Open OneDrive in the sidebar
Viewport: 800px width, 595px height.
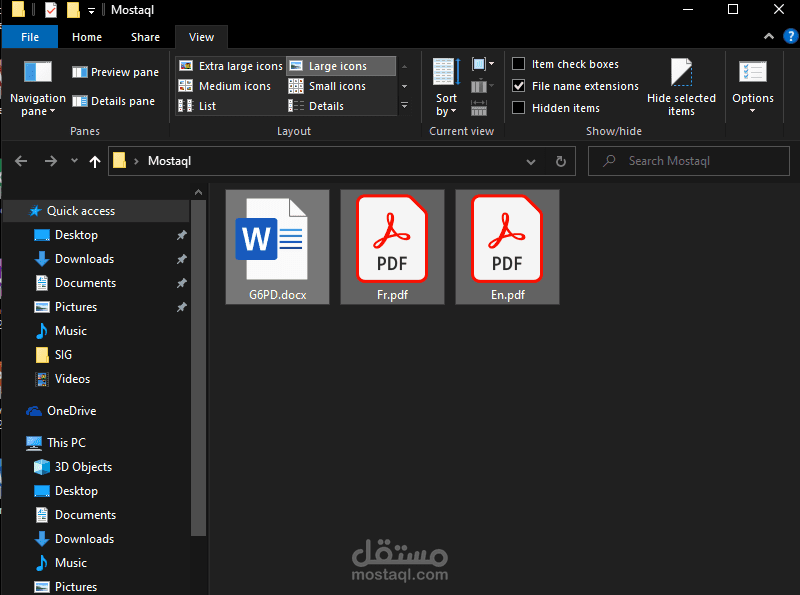pos(71,411)
